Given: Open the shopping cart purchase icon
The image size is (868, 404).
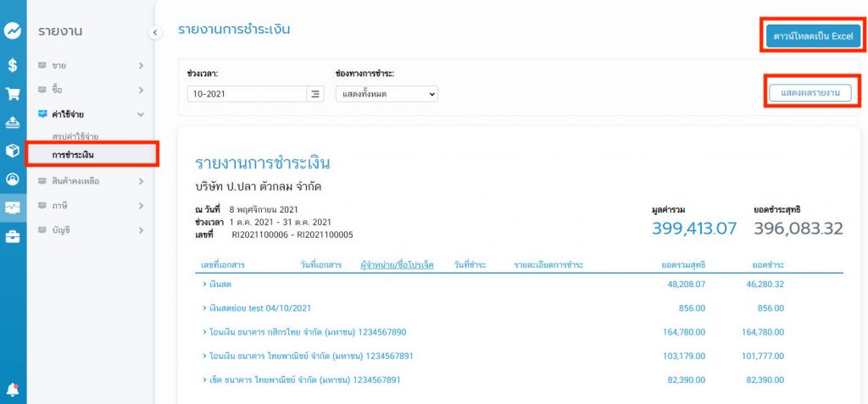Looking at the screenshot, I should click(13, 93).
